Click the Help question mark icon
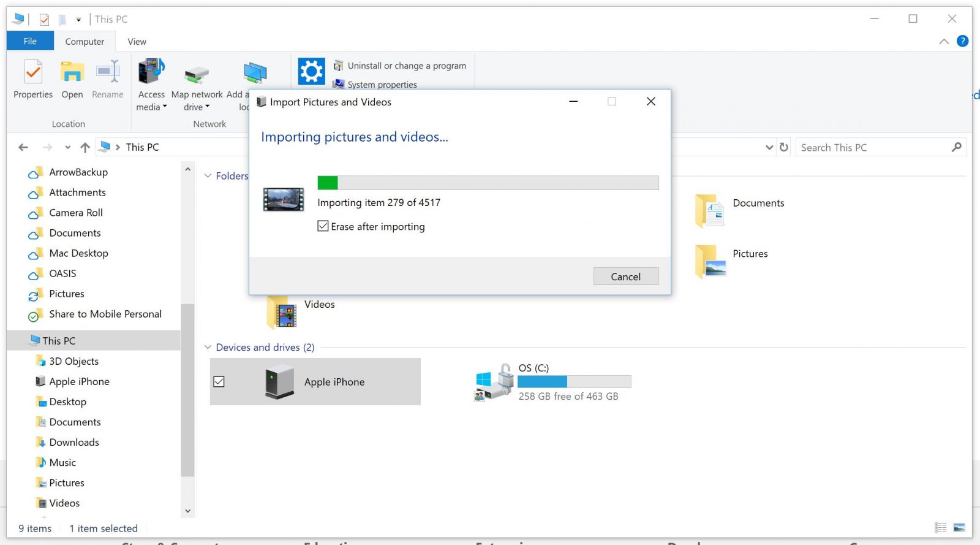This screenshot has width=980, height=545. (x=962, y=41)
